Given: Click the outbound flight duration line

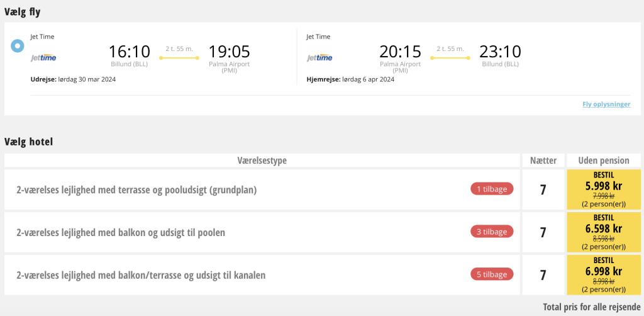Looking at the screenshot, I should (179, 58).
